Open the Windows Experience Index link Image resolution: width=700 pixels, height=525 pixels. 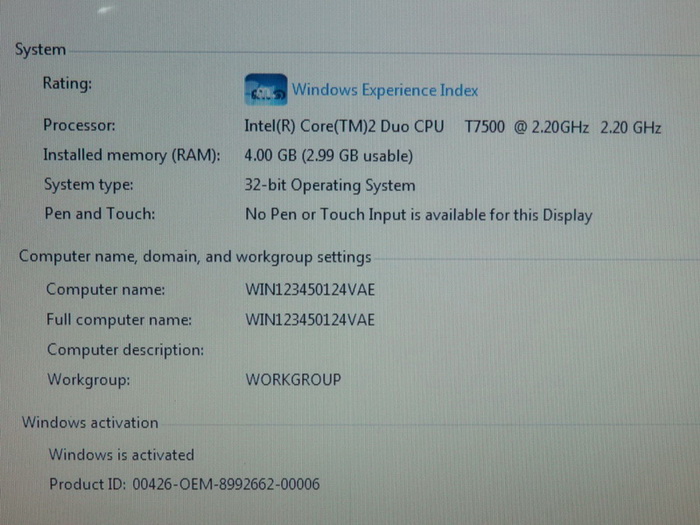pos(385,90)
